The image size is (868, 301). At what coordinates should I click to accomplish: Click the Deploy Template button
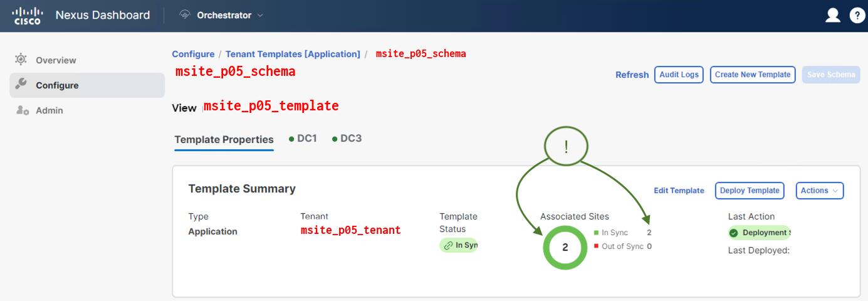coord(750,191)
